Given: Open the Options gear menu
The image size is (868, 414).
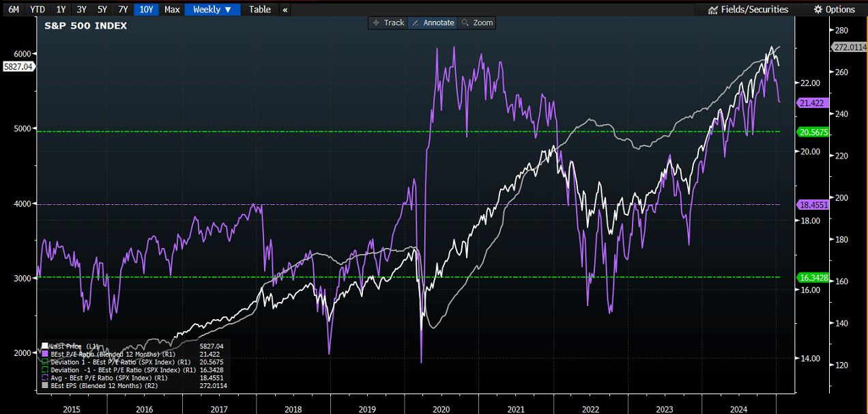Looking at the screenshot, I should 835,10.
